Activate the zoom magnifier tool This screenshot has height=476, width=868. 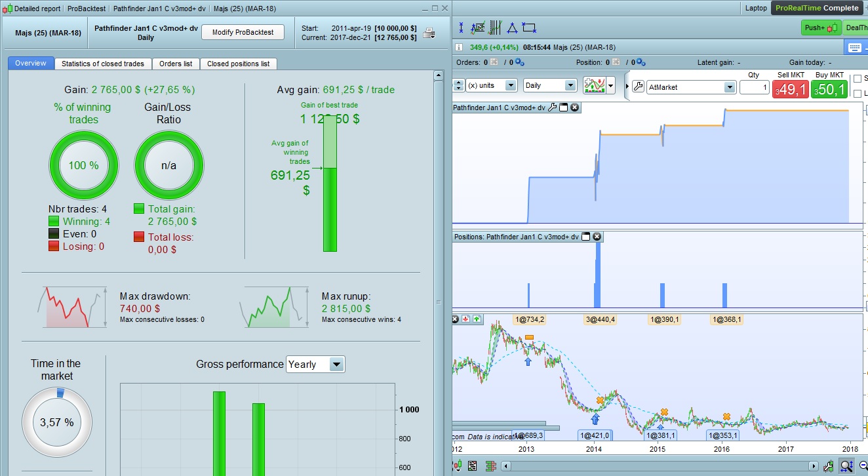tap(847, 466)
